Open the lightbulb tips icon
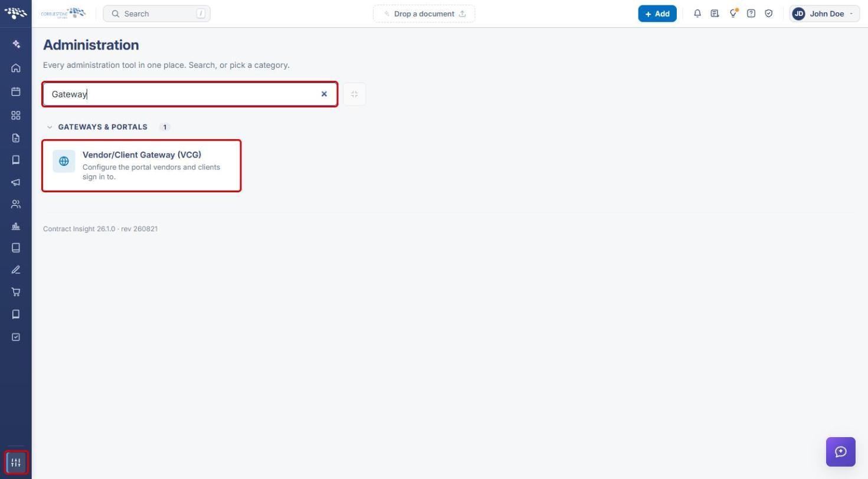This screenshot has width=868, height=479. click(733, 13)
